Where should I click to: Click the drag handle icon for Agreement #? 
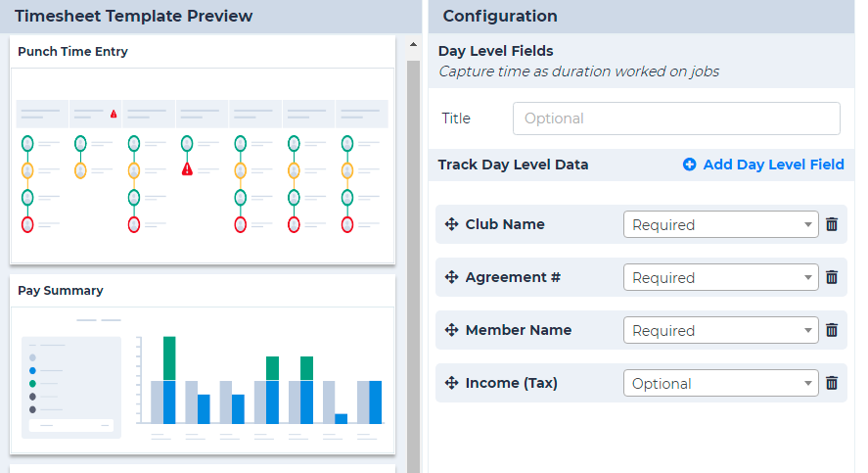click(x=451, y=277)
